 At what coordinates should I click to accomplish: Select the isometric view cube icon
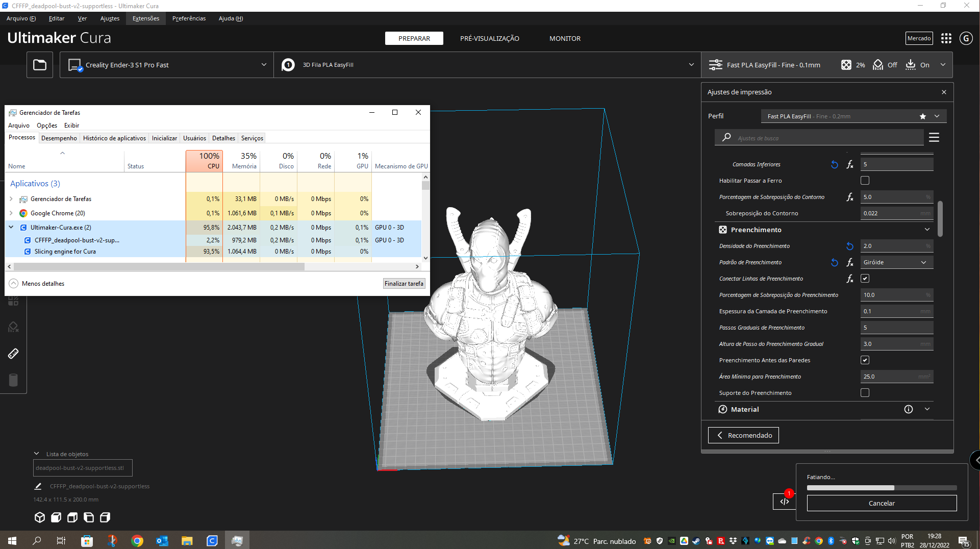pos(40,517)
